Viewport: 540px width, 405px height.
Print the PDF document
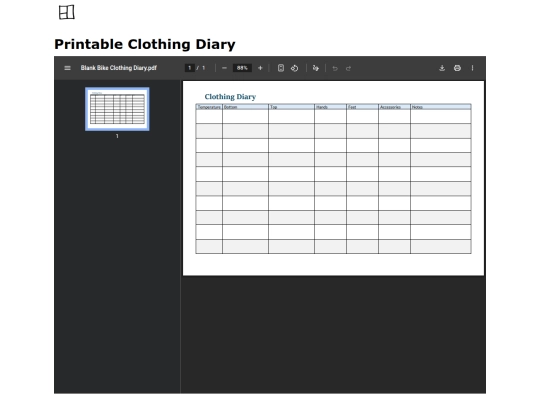[x=457, y=68]
